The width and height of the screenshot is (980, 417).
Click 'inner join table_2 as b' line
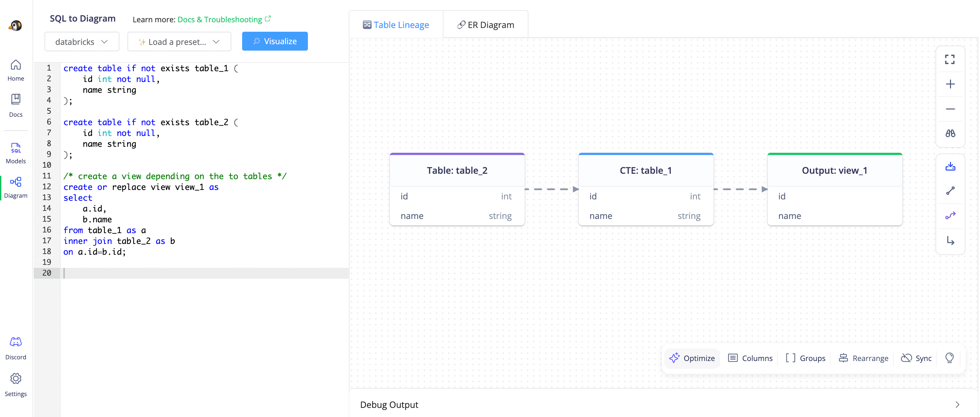point(119,241)
